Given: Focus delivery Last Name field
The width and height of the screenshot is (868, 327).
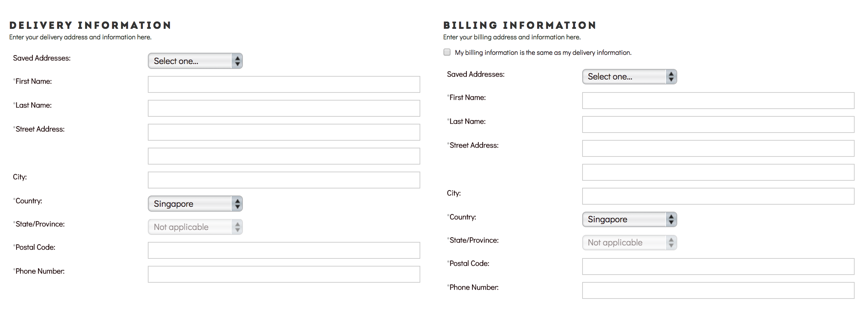Looking at the screenshot, I should tap(284, 108).
